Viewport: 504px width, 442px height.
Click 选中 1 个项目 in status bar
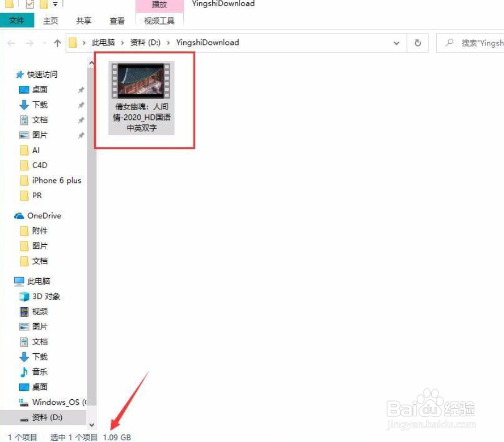point(74,437)
